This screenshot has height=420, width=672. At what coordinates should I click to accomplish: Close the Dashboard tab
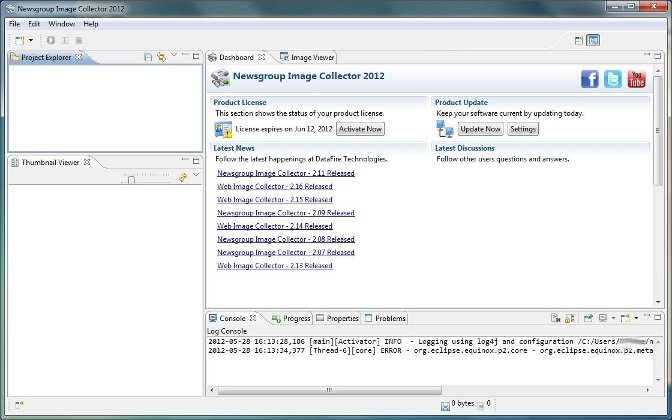click(262, 57)
